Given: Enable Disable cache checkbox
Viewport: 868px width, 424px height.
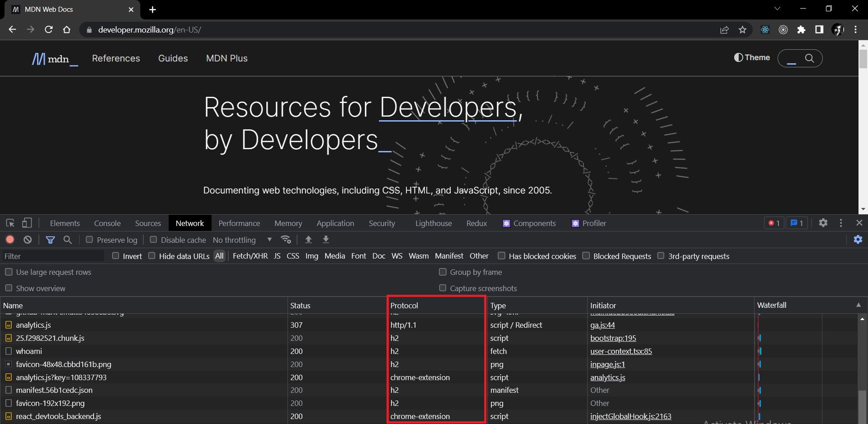Looking at the screenshot, I should click(153, 240).
